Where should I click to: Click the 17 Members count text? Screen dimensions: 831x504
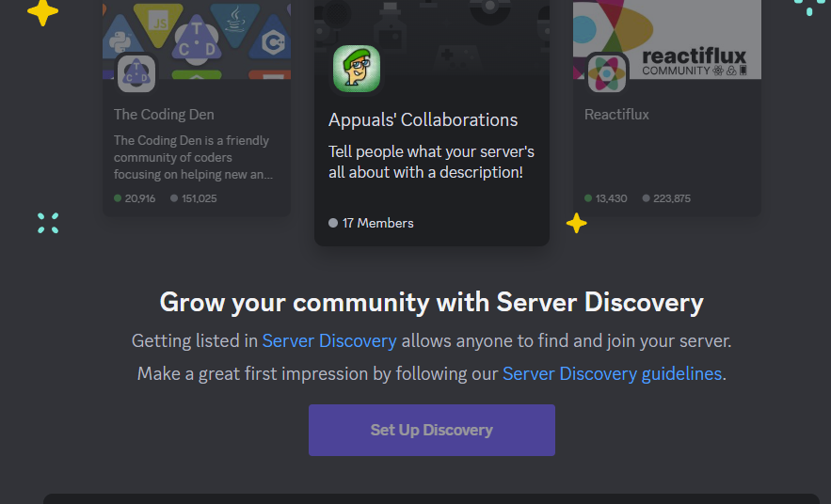377,223
